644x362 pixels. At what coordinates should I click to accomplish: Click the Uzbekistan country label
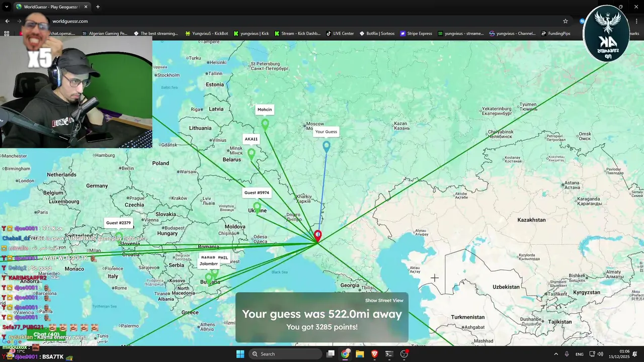click(x=506, y=287)
